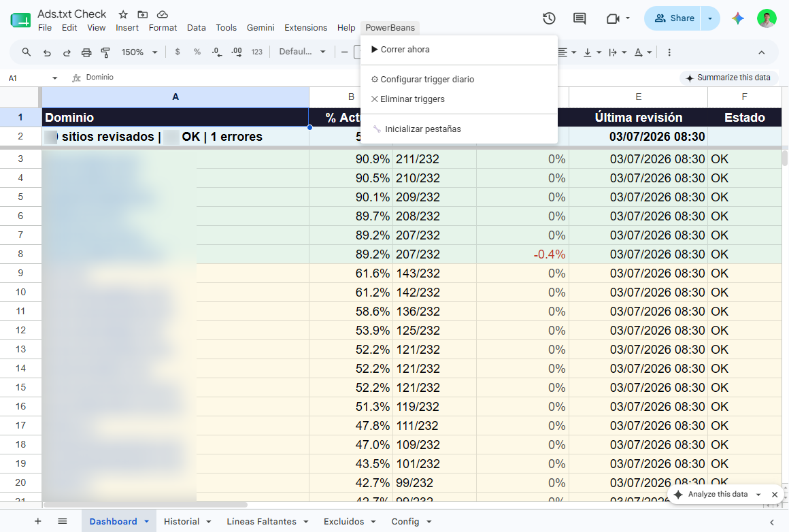789x532 pixels.
Task: Select Eliminar triggers menu entry
Action: (x=459, y=99)
